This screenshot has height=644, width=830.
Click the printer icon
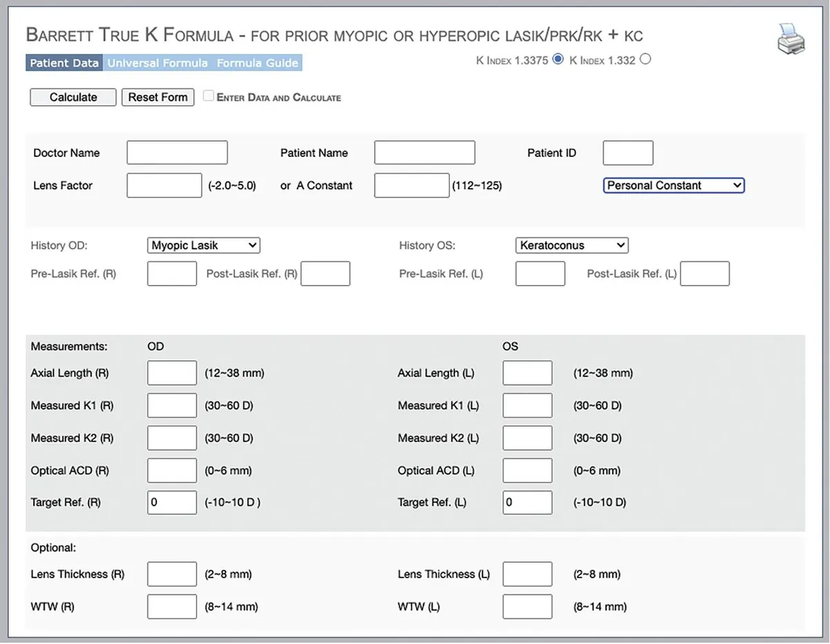[791, 39]
